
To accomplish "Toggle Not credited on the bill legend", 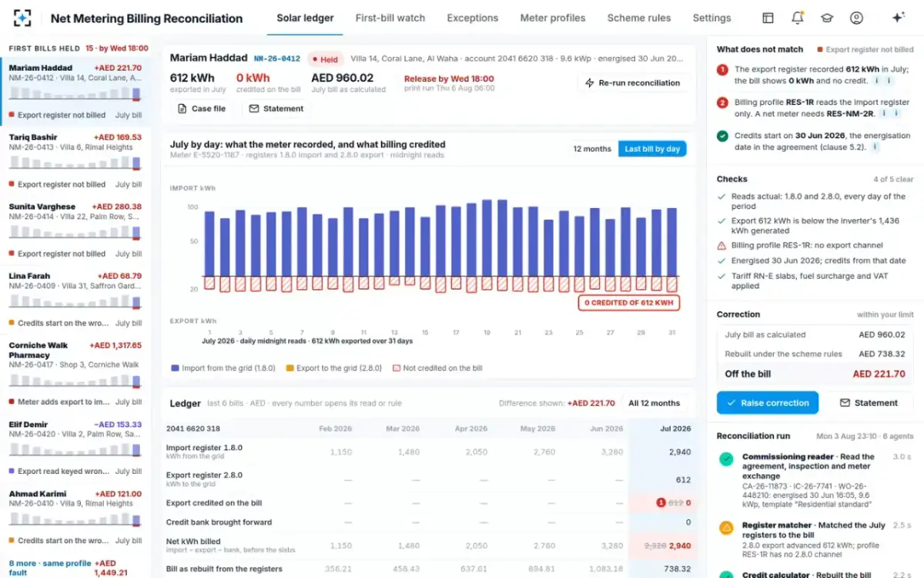I will 437,368.
